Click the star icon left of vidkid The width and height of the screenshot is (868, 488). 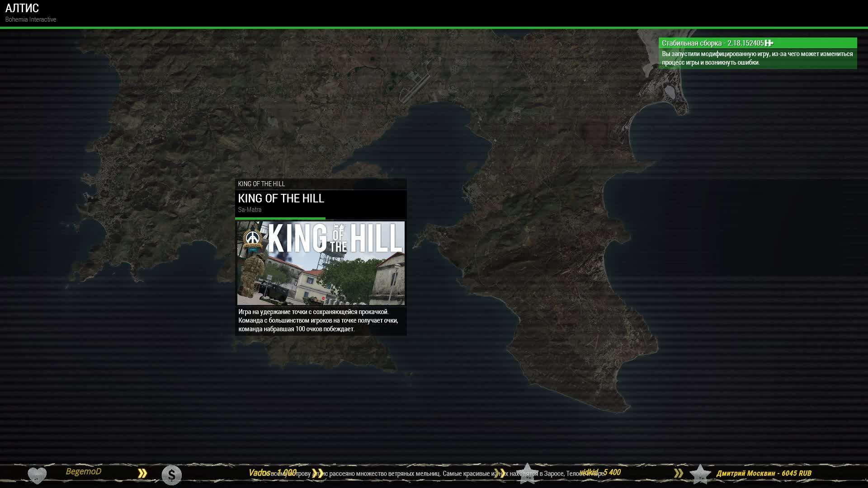coord(527,473)
